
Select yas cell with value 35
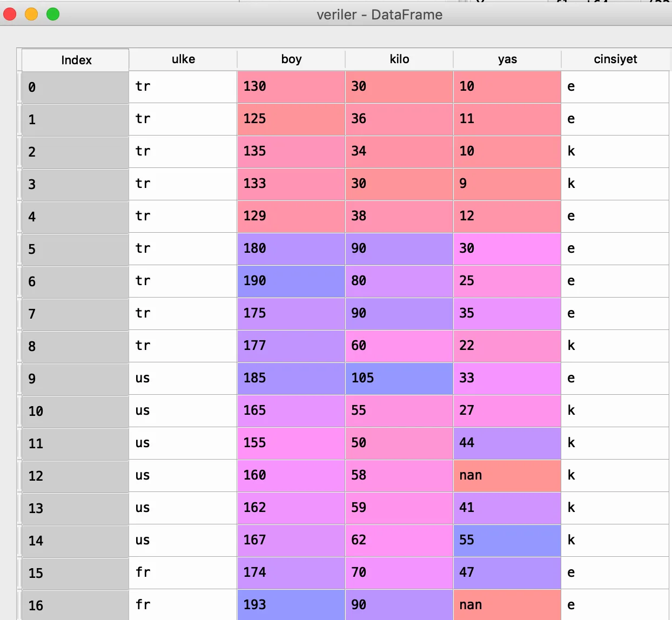507,314
